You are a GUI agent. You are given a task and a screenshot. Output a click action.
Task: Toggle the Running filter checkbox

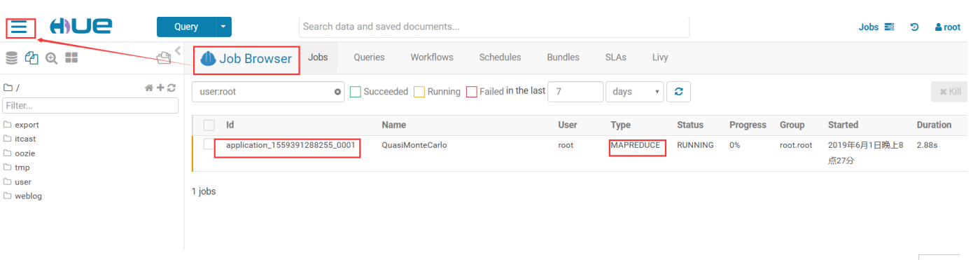[419, 92]
